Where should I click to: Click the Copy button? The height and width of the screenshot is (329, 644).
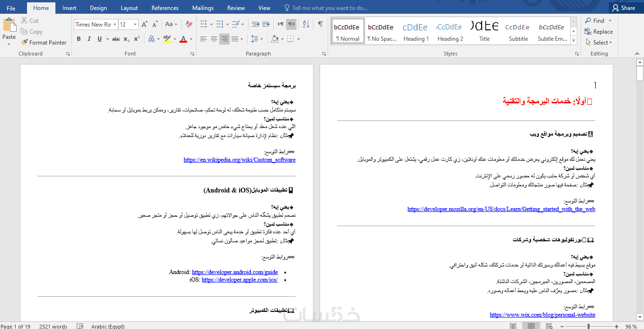[31, 32]
